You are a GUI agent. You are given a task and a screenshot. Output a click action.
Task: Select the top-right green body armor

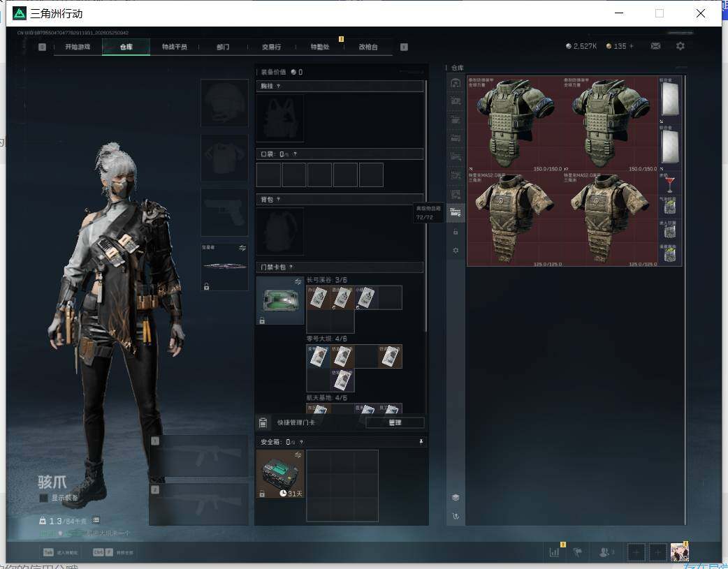pyautogui.click(x=611, y=124)
